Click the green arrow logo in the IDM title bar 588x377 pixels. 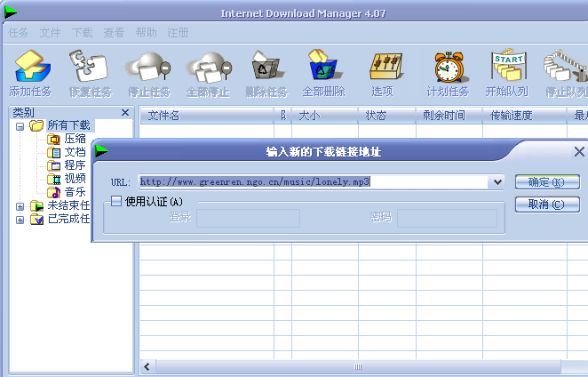click(x=11, y=12)
